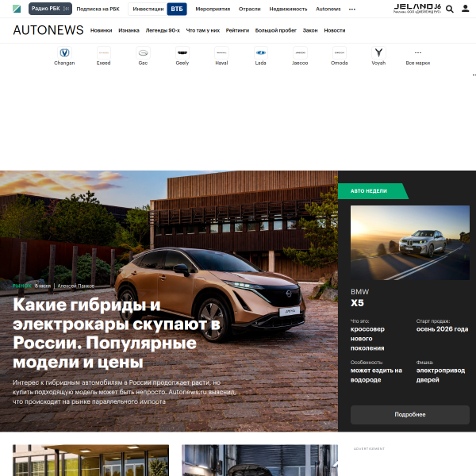Image resolution: width=476 pixels, height=476 pixels.
Task: Click the article summary about hybrid interest
Action: click(125, 392)
